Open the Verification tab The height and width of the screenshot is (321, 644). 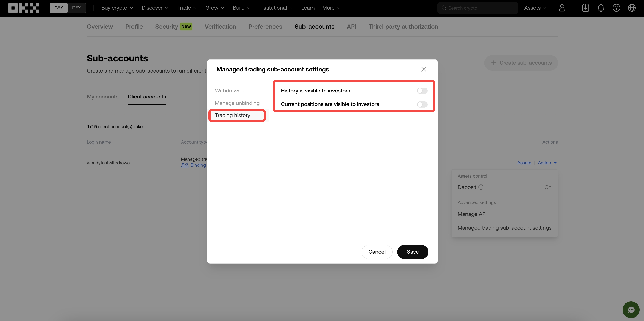pos(220,27)
